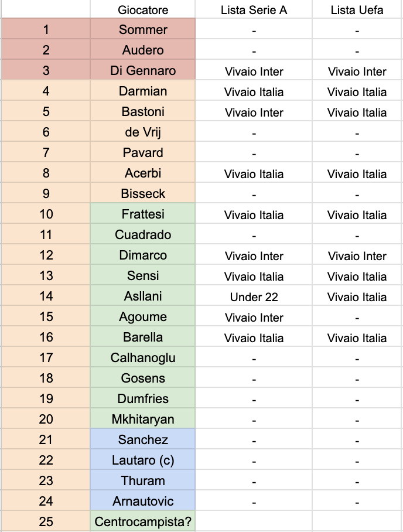Select the Lista Serie A header cell
Screen dimensions: 403x532
[x=254, y=10]
